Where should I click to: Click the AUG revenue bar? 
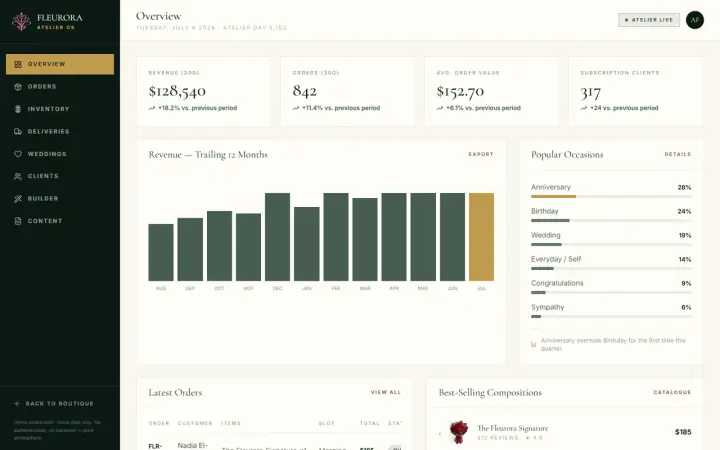point(161,253)
